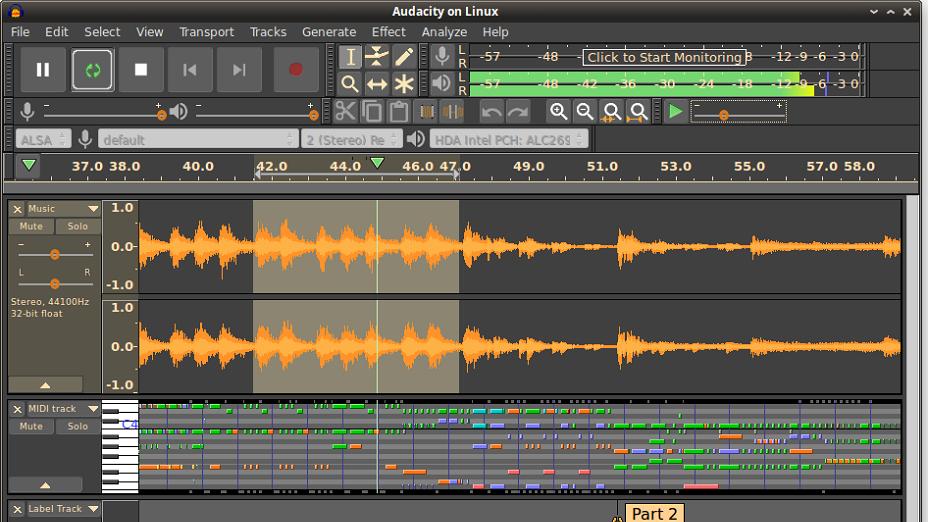Select the 'Part 2' label in Label Track
This screenshot has width=928, height=522.
point(654,513)
